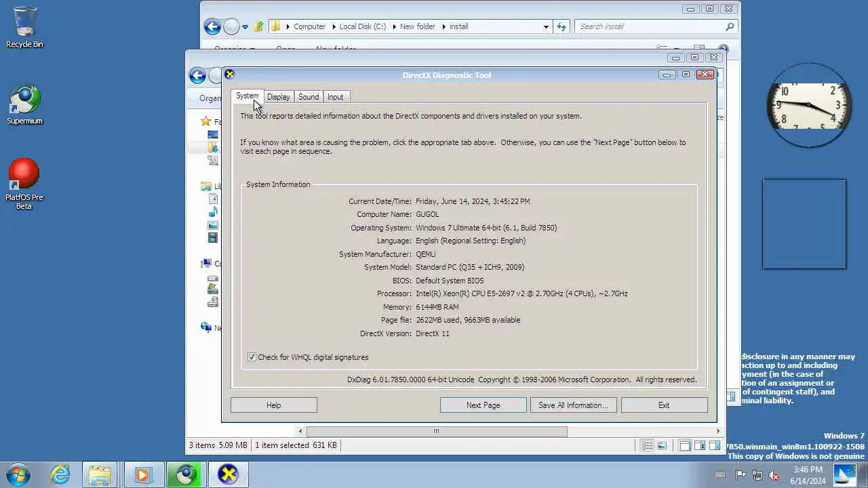Open Windows Media Player taskbar icon

pos(142,474)
